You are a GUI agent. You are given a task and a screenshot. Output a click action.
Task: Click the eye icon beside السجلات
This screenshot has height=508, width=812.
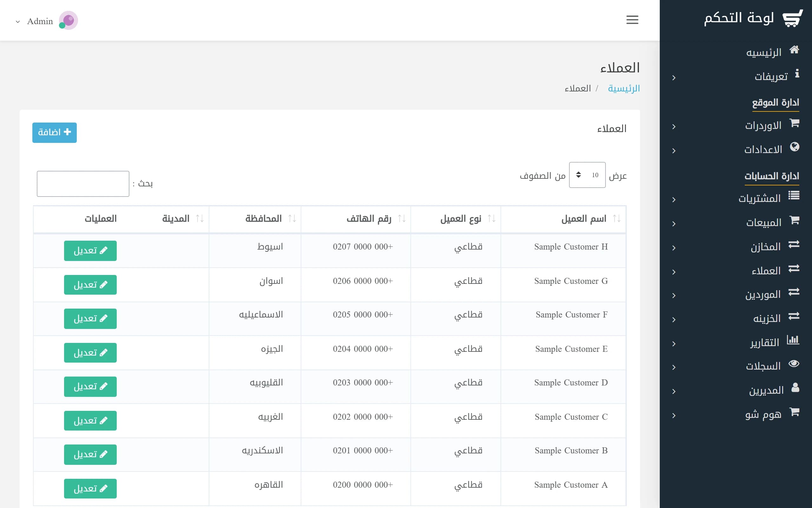[794, 364]
